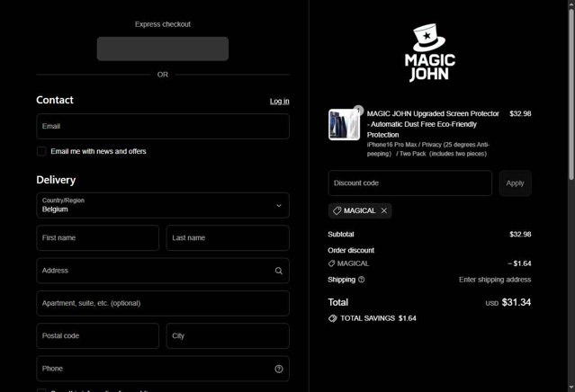The height and width of the screenshot is (392, 575).
Task: Open the Country/Region dropdown showing Belgium
Action: tap(163, 205)
